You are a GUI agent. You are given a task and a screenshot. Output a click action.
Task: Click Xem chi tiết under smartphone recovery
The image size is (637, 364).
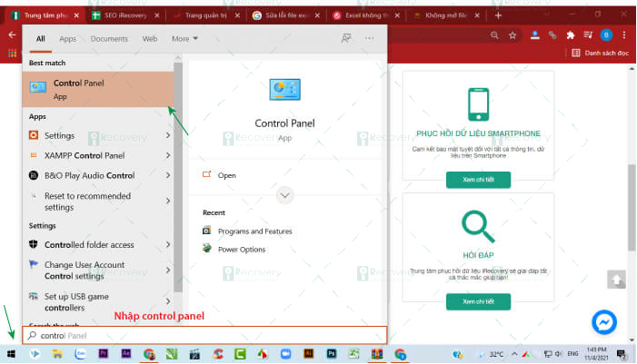click(478, 180)
